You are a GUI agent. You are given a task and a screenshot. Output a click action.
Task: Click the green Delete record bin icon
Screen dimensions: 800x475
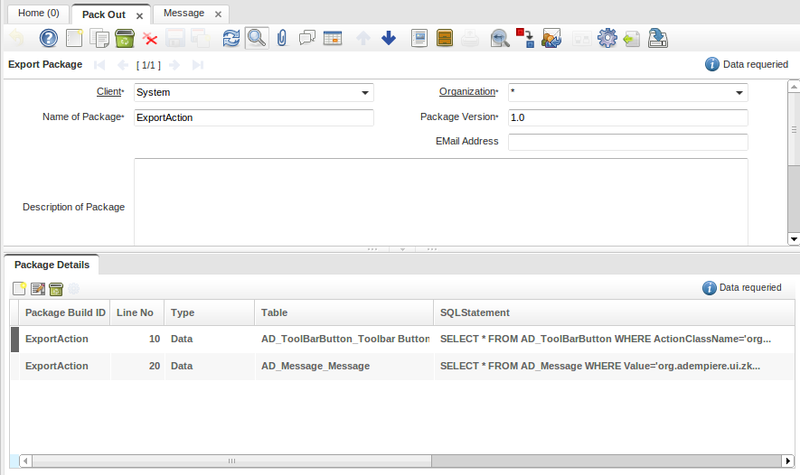point(124,38)
